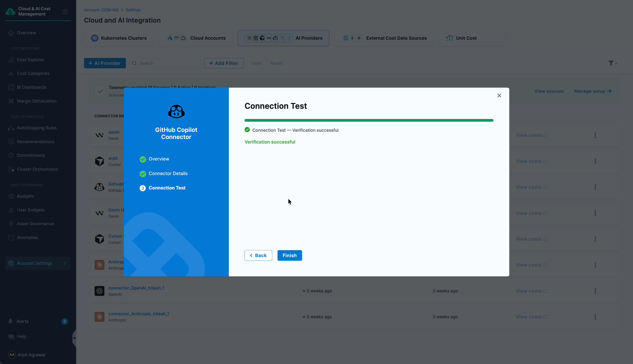
Task: Click the + AI Provider button
Action: pos(105,63)
